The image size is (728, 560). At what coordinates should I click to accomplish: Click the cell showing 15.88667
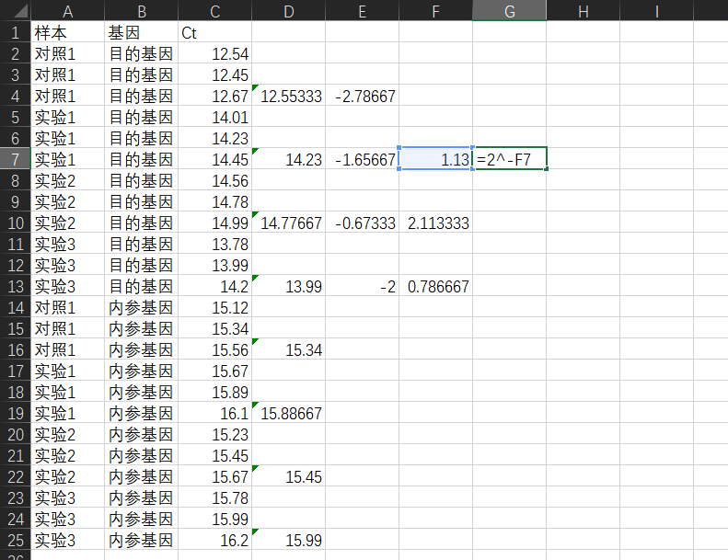[288, 413]
